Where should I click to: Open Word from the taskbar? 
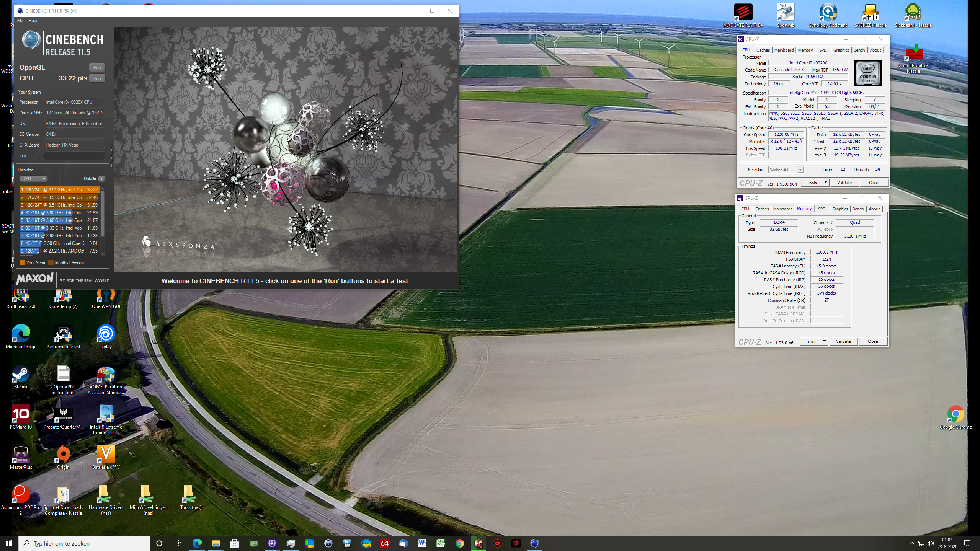coord(422,543)
